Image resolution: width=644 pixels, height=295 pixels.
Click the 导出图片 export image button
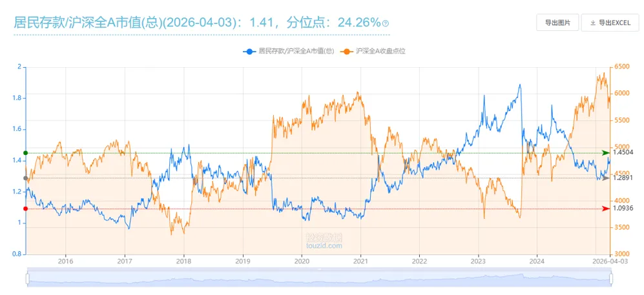click(557, 23)
